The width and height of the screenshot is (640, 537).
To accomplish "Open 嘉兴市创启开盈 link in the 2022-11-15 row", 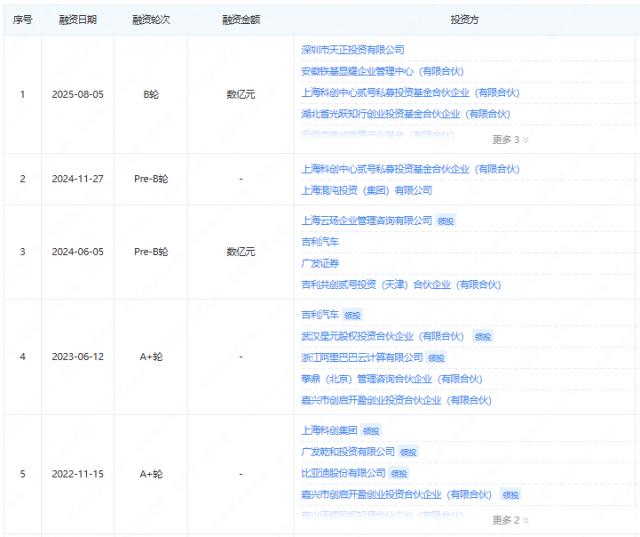I will [x=396, y=495].
